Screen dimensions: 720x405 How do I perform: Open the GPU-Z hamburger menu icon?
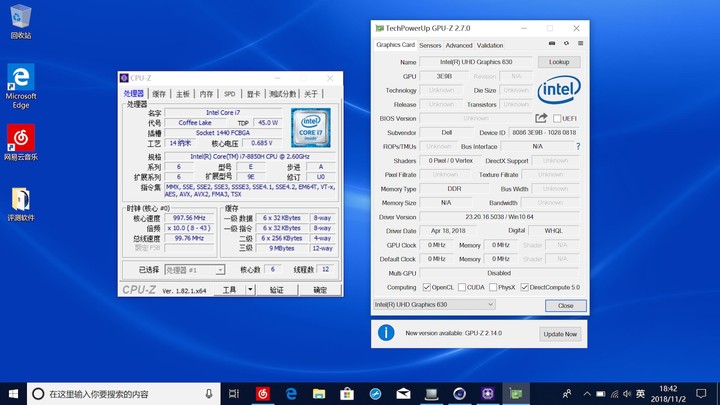(x=579, y=44)
